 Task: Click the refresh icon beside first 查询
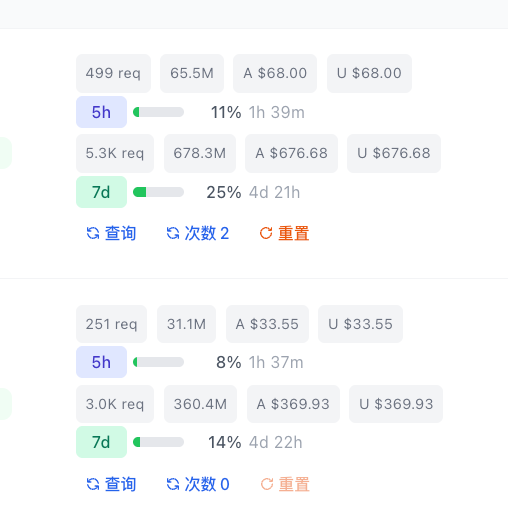93,233
